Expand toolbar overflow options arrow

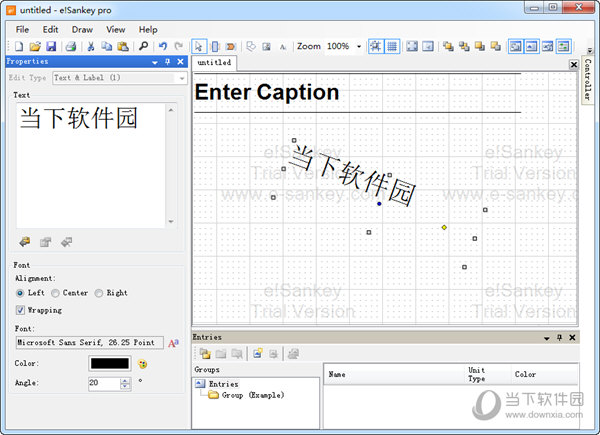tap(590, 50)
